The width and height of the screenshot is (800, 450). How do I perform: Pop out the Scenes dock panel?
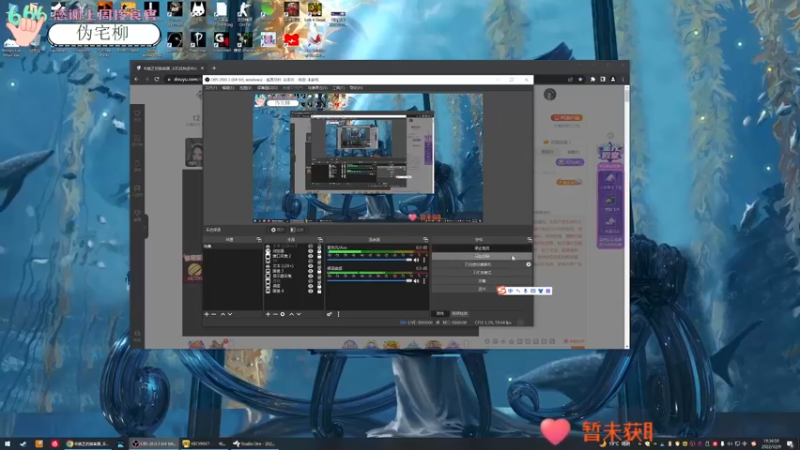click(x=259, y=239)
